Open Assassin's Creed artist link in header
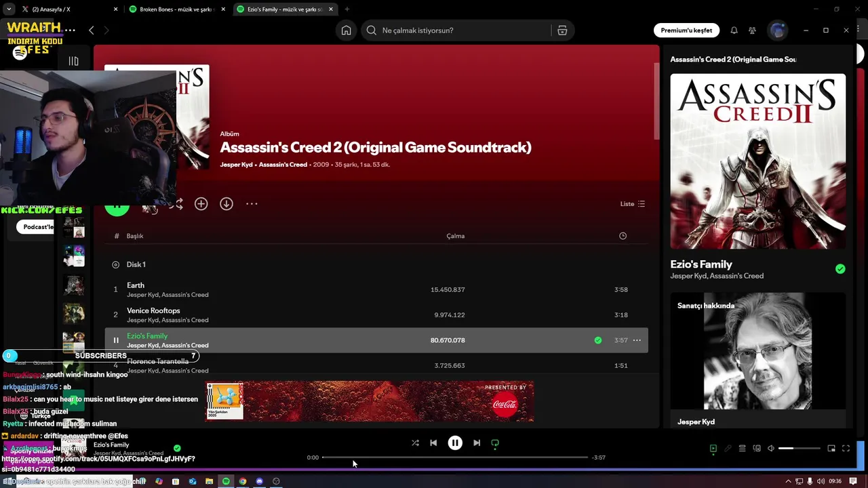This screenshot has width=868, height=488. tap(283, 165)
